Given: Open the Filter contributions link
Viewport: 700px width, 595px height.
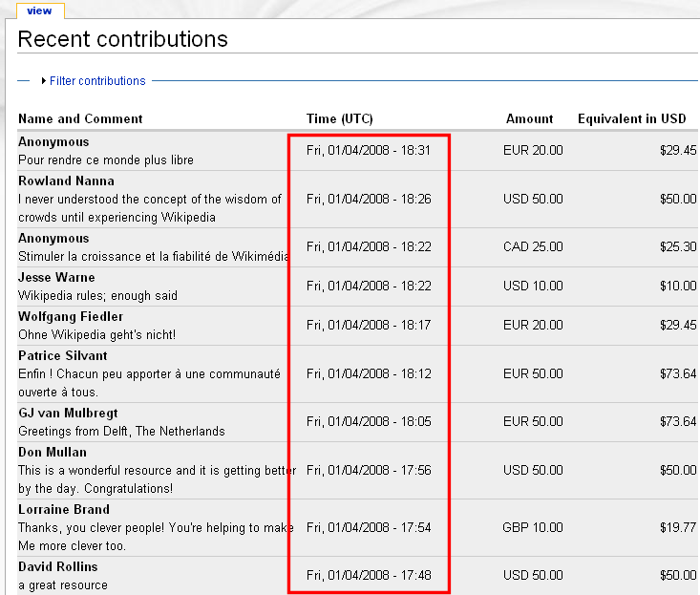Looking at the screenshot, I should (x=97, y=81).
